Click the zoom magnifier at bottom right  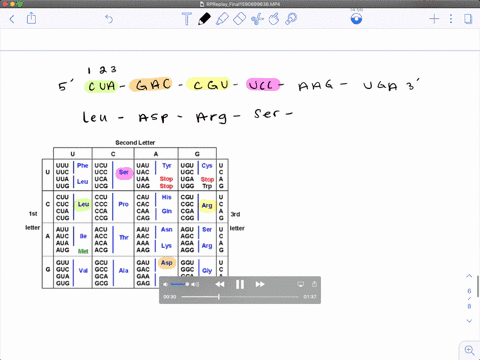tap(470, 350)
